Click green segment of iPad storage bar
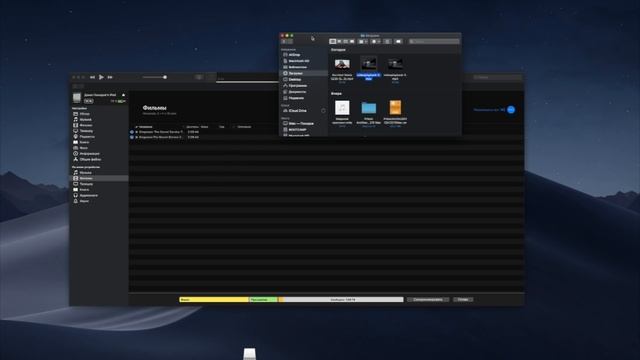640x360 pixels. (x=263, y=300)
